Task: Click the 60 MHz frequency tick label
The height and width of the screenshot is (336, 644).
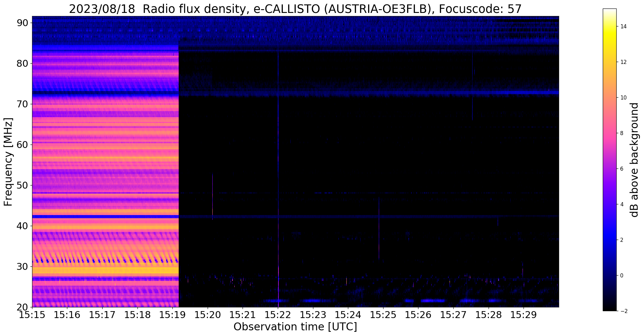Action: [x=22, y=145]
